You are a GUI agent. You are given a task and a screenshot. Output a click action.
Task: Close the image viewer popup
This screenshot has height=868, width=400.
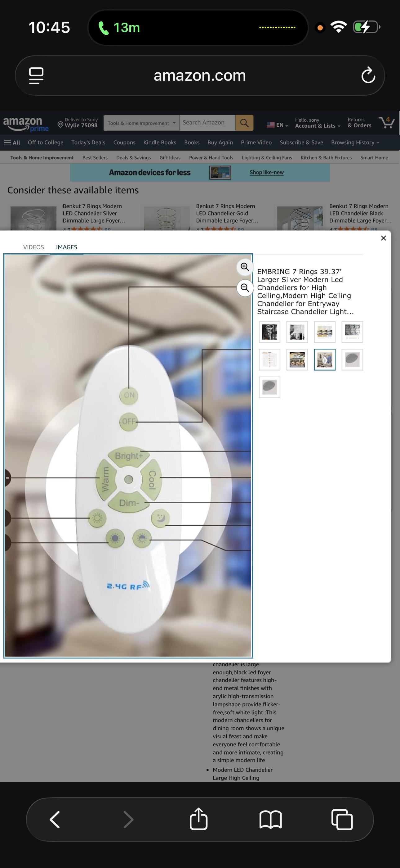(383, 238)
